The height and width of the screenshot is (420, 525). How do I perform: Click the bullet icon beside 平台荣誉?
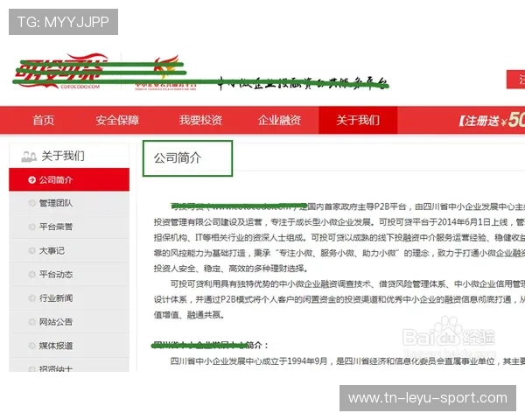31,227
